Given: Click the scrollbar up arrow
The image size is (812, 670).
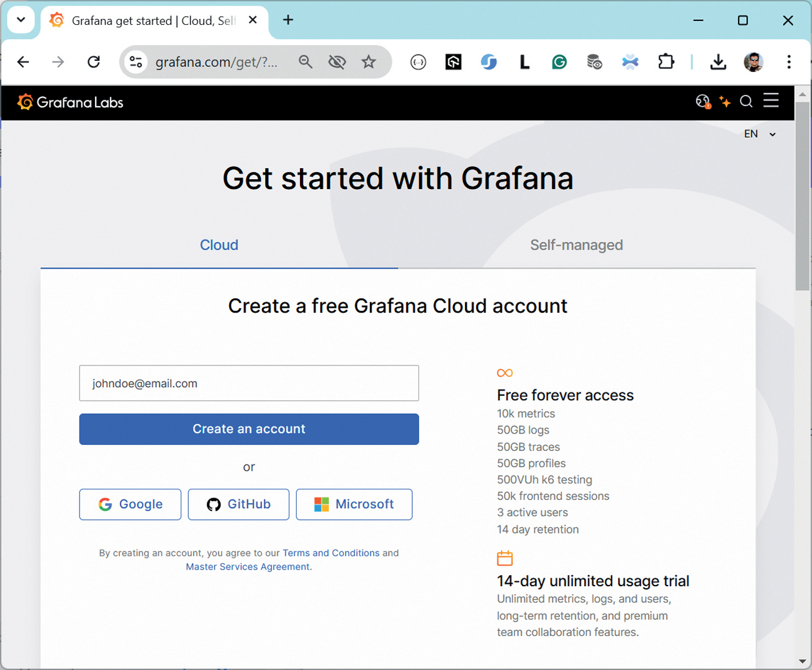Looking at the screenshot, I should click(802, 94).
